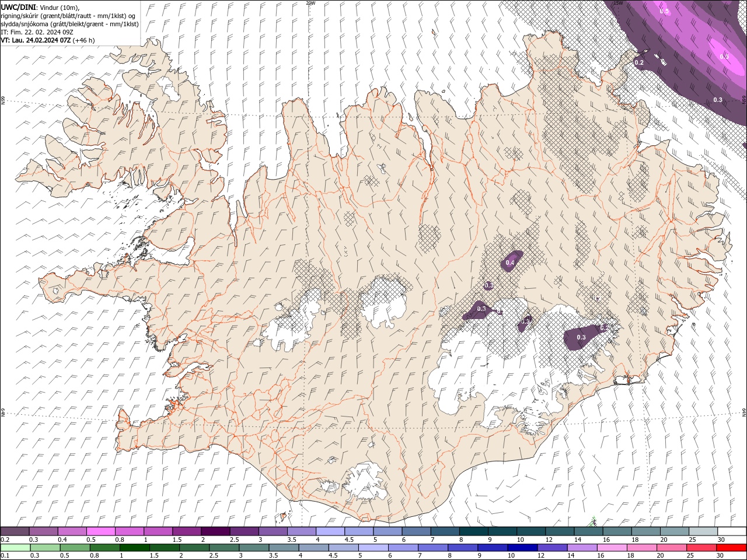Screen dimensions: 747x560
Task: Pick the 5 light blue swatch in the lower rain scale
Action: (x=373, y=548)
